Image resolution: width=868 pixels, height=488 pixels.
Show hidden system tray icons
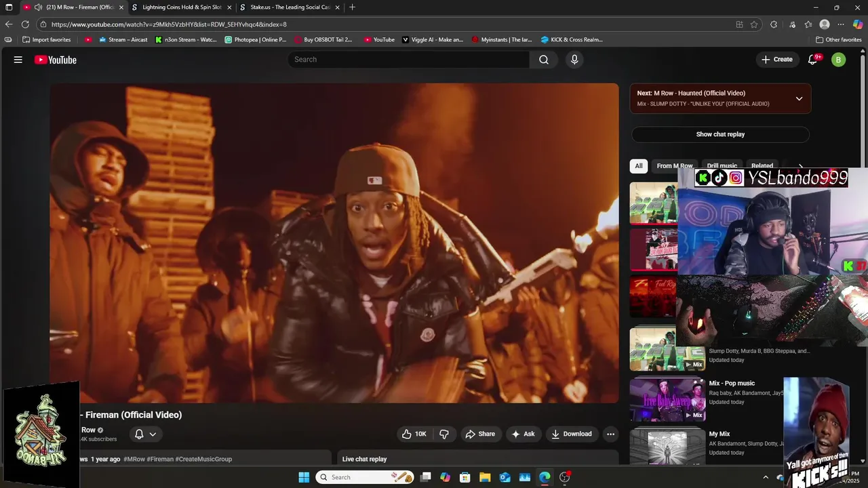coord(766,477)
